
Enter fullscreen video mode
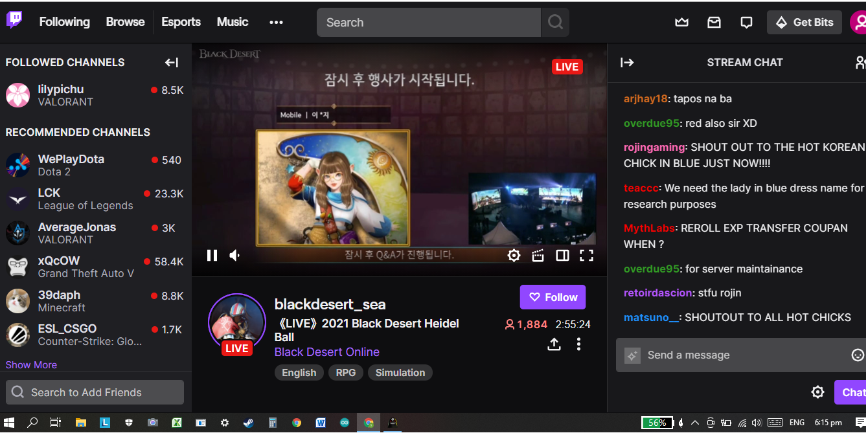coord(586,256)
